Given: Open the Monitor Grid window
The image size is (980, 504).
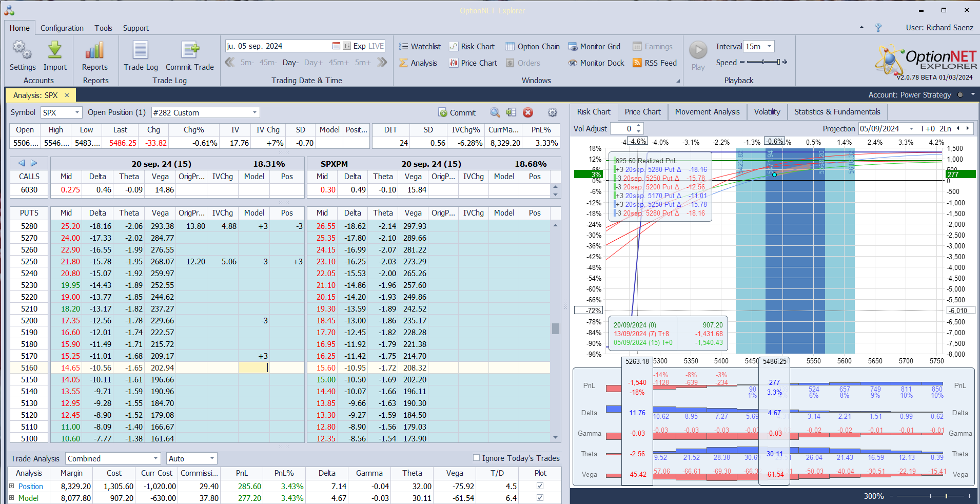Looking at the screenshot, I should [594, 46].
